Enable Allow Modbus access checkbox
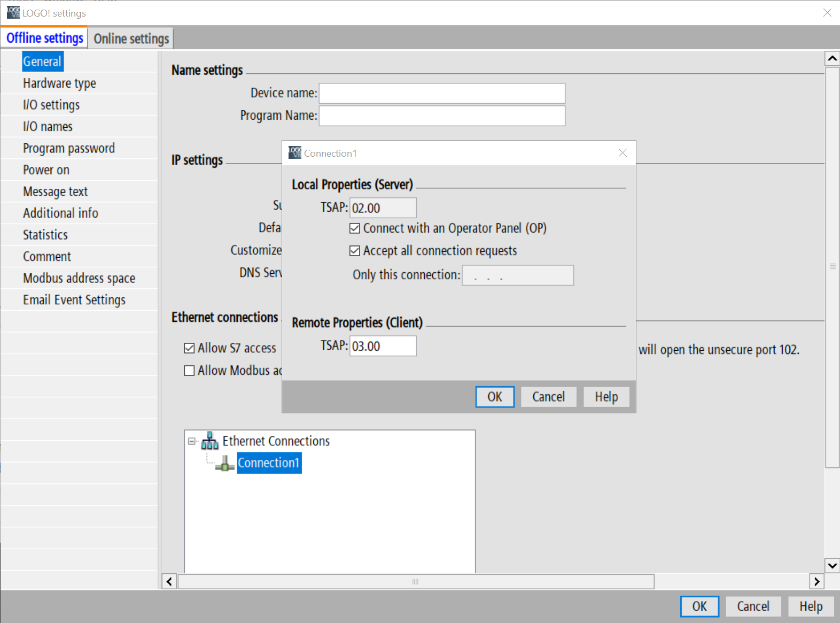The width and height of the screenshot is (840, 623). [189, 371]
